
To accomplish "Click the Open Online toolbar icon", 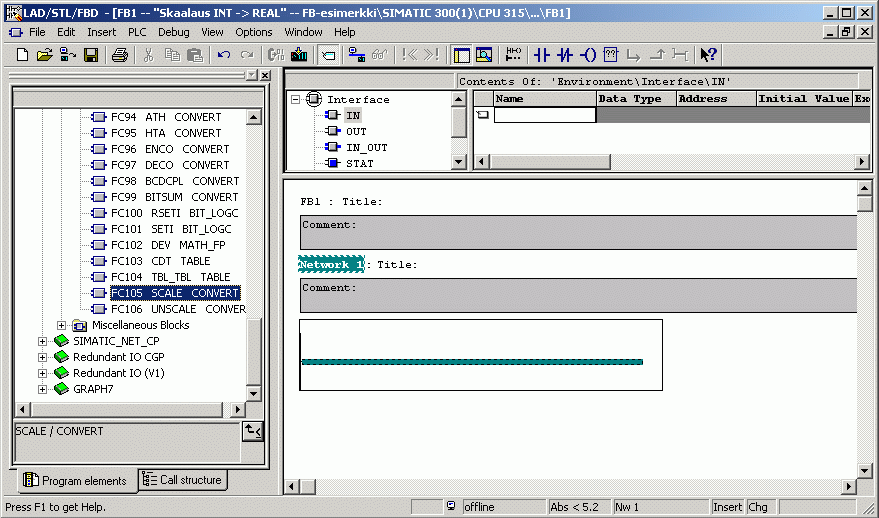I will click(x=68, y=54).
